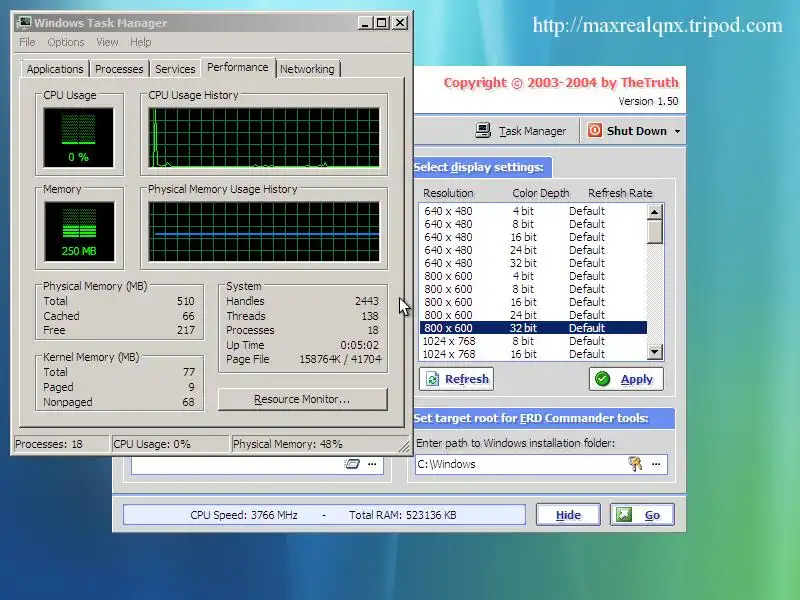Select 1024 x 768 8 bit resolution
The width and height of the screenshot is (800, 600).
point(533,341)
